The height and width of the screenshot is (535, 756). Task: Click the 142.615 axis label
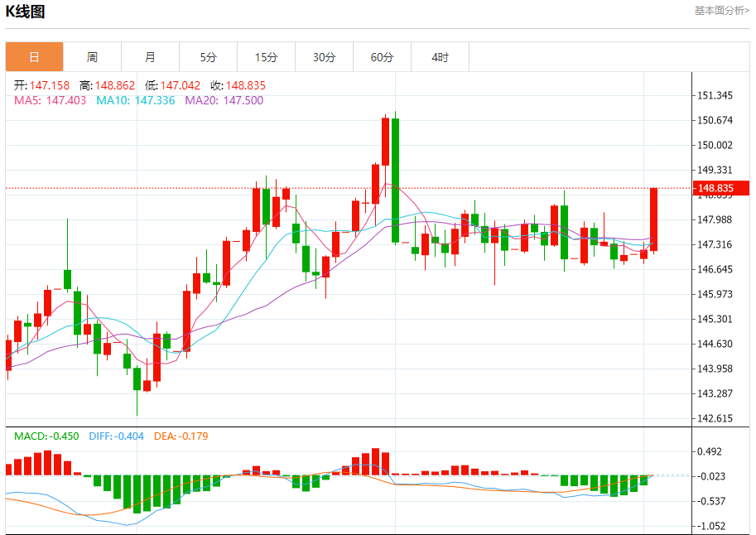pyautogui.click(x=715, y=418)
